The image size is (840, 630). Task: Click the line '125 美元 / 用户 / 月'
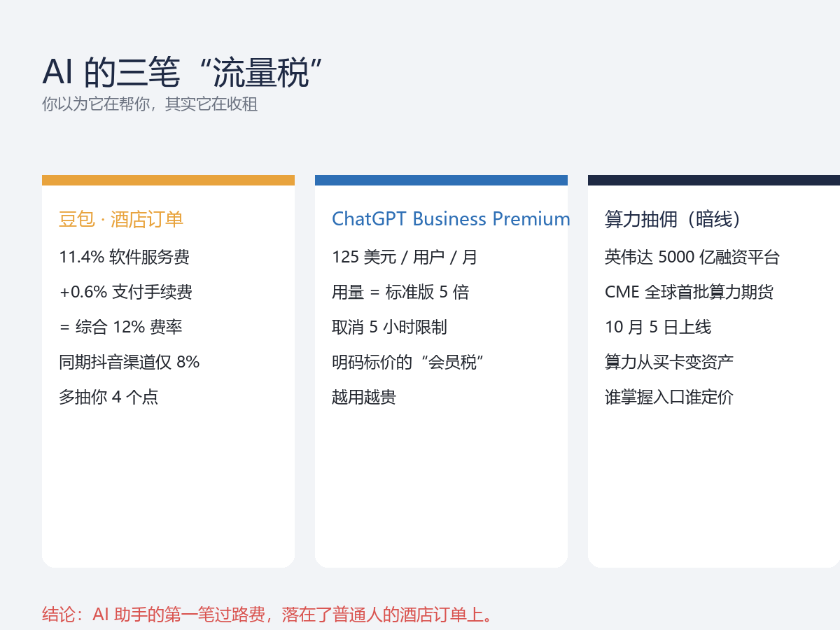405,257
